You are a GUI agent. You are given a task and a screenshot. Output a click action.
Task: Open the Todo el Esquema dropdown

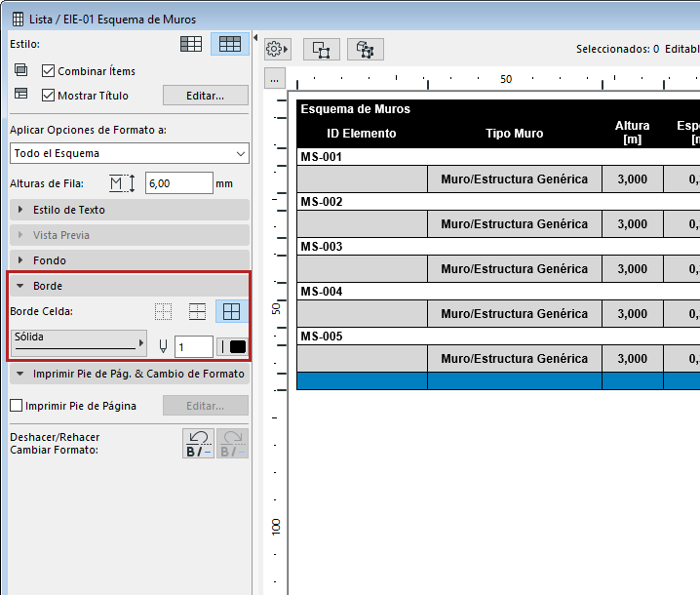coord(130,153)
